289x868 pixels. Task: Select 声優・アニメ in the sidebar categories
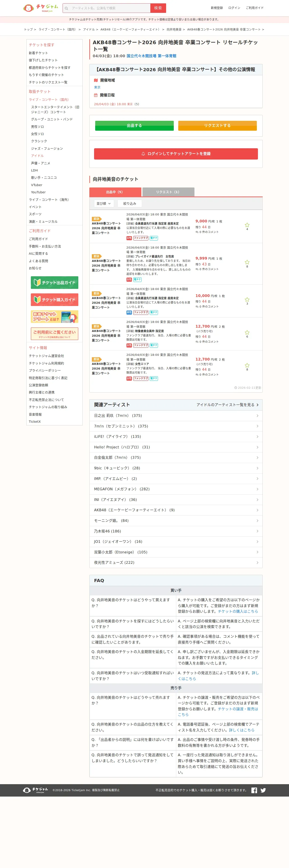point(41,163)
